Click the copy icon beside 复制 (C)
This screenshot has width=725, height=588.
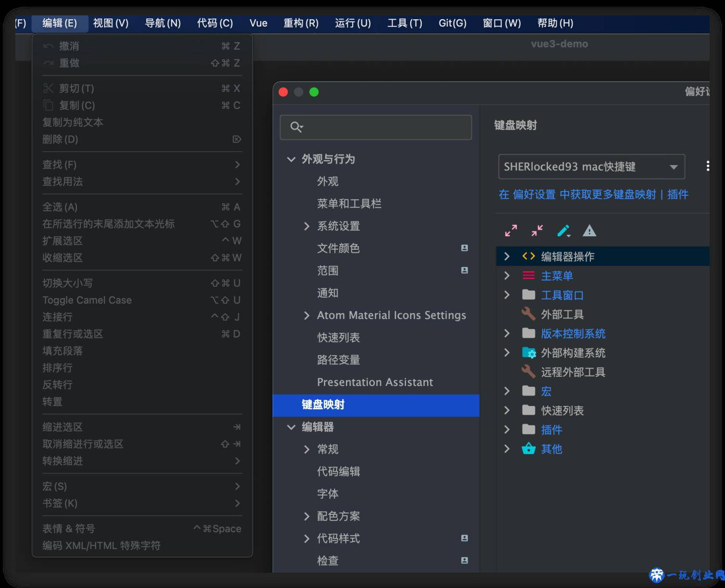(48, 105)
